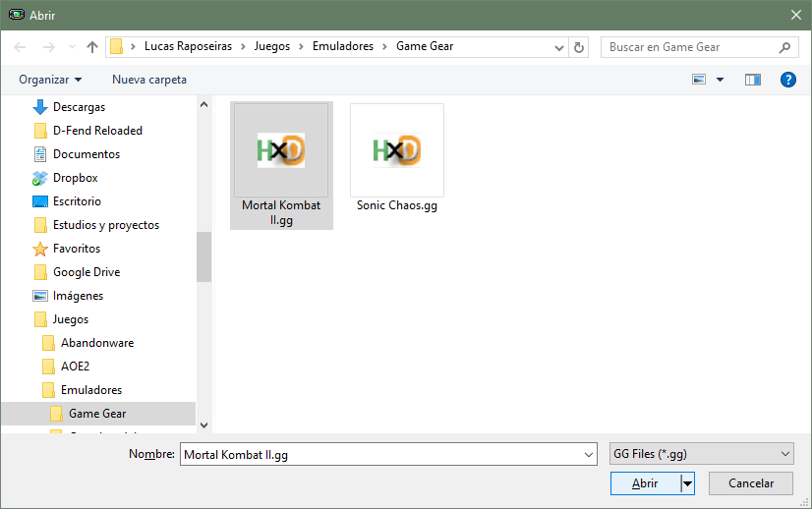This screenshot has width=812, height=509.
Task: Click the Imágenes picture icon
Action: coord(40,296)
